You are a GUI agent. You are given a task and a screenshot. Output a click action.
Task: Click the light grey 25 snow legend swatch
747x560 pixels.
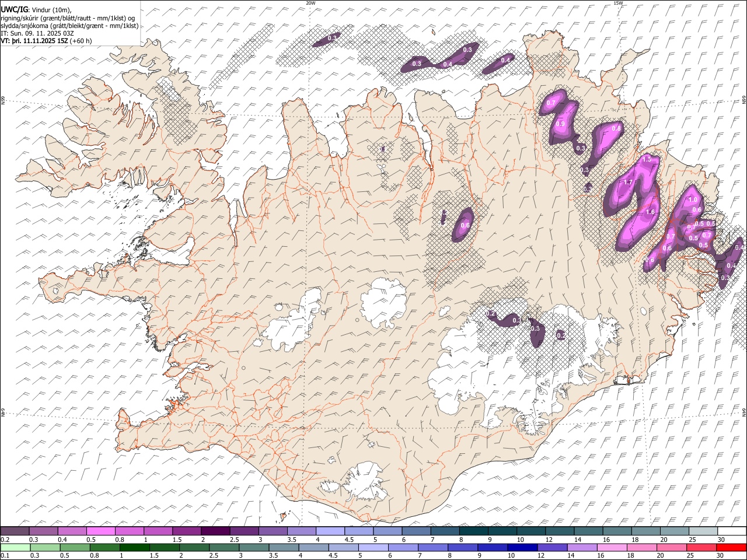click(x=703, y=531)
